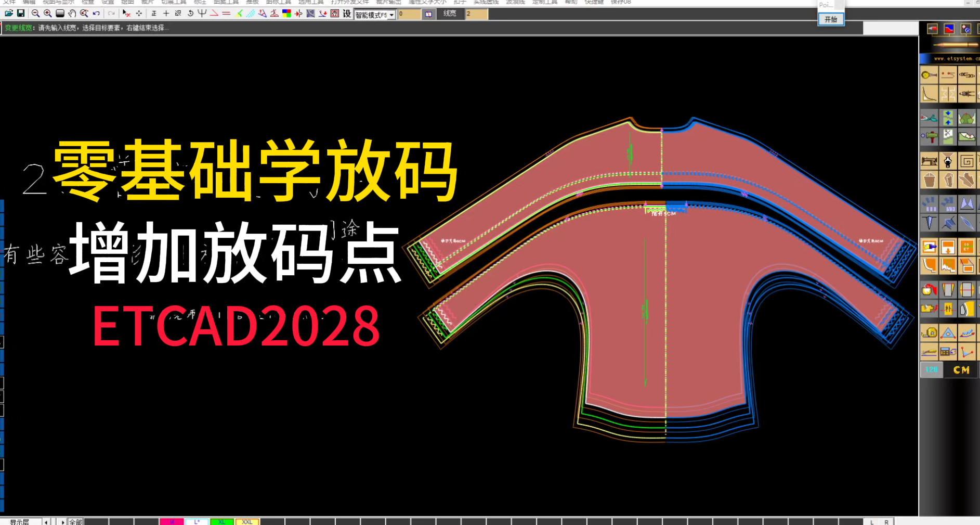Open the calculator table icon

948,352
